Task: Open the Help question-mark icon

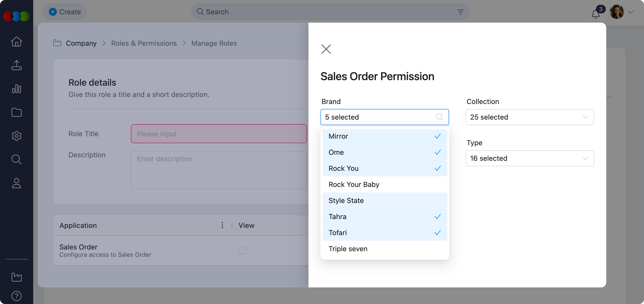Action: 16,296
